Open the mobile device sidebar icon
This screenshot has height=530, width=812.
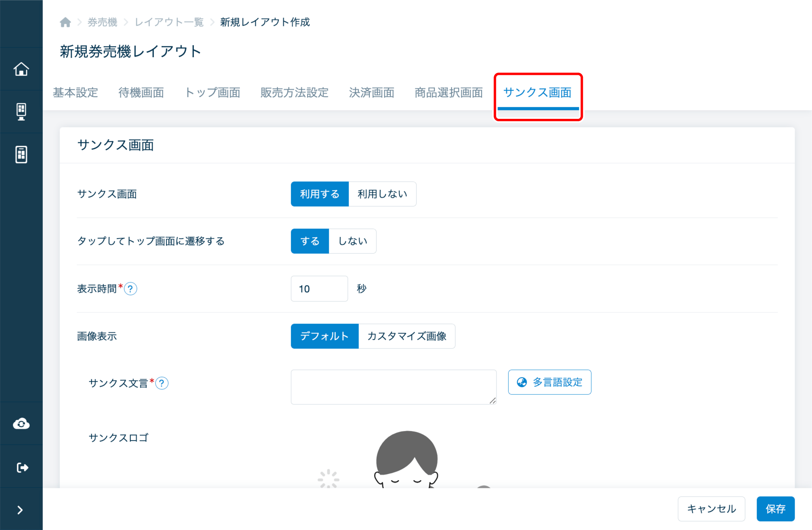pyautogui.click(x=21, y=154)
